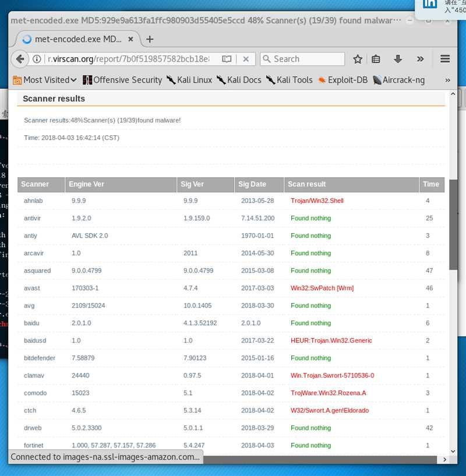This screenshot has width=466, height=476.
Task: Click the antivir scanner name
Action: click(x=32, y=218)
